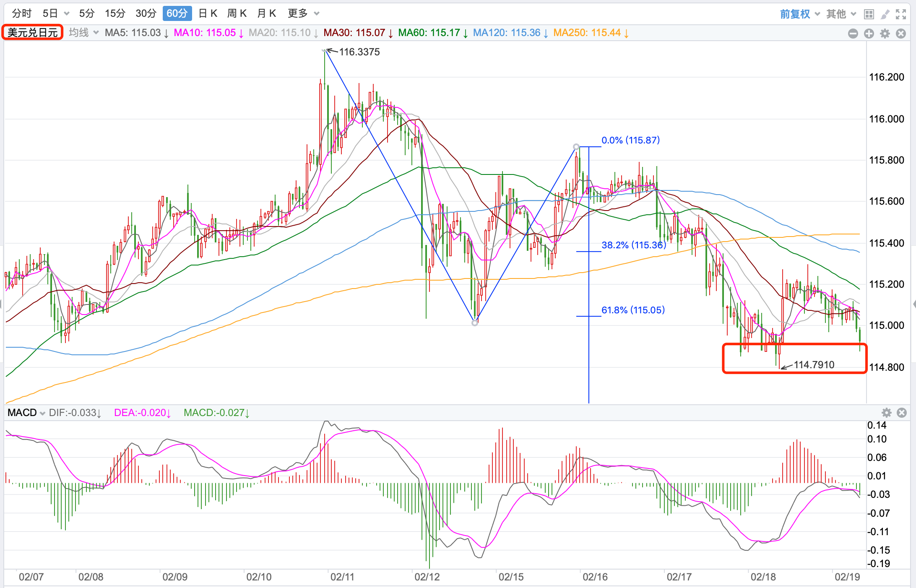Open the 周K weekly candlestick view

(x=237, y=14)
